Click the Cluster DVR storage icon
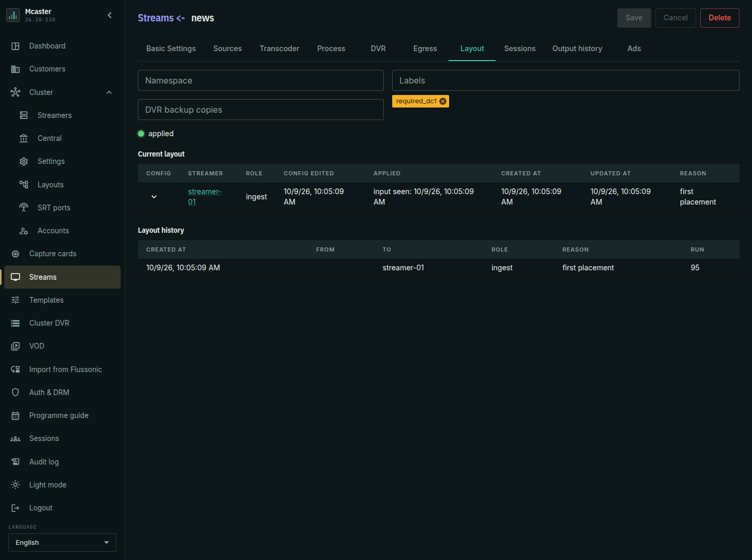The width and height of the screenshot is (752, 560). click(x=16, y=323)
